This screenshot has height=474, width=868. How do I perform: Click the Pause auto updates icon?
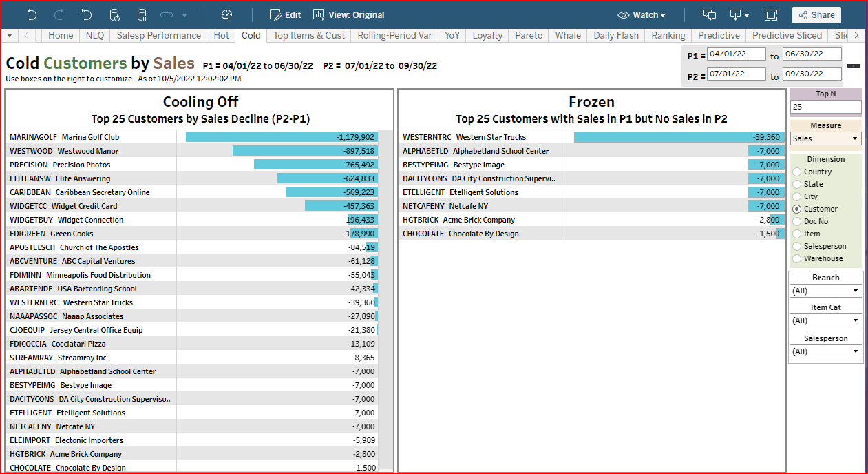(142, 14)
